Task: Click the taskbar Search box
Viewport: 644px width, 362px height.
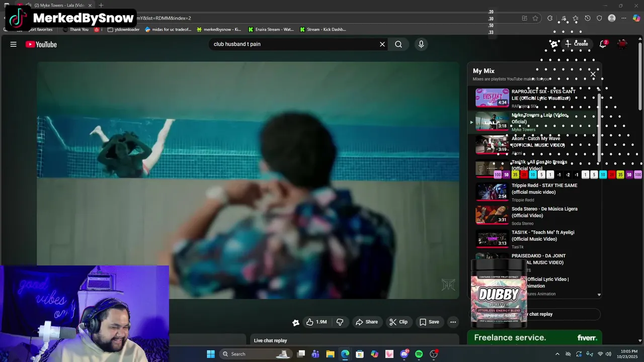Action: click(257, 354)
